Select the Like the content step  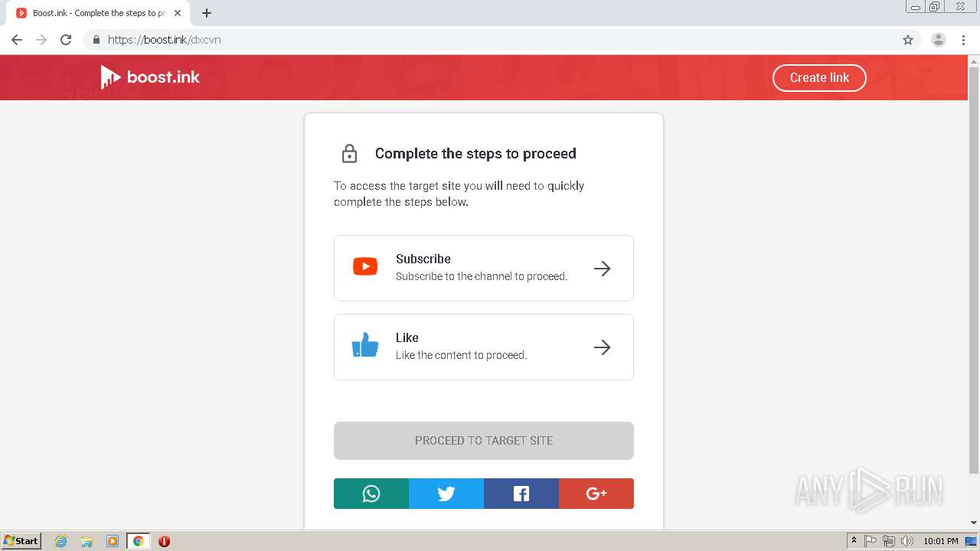(484, 347)
